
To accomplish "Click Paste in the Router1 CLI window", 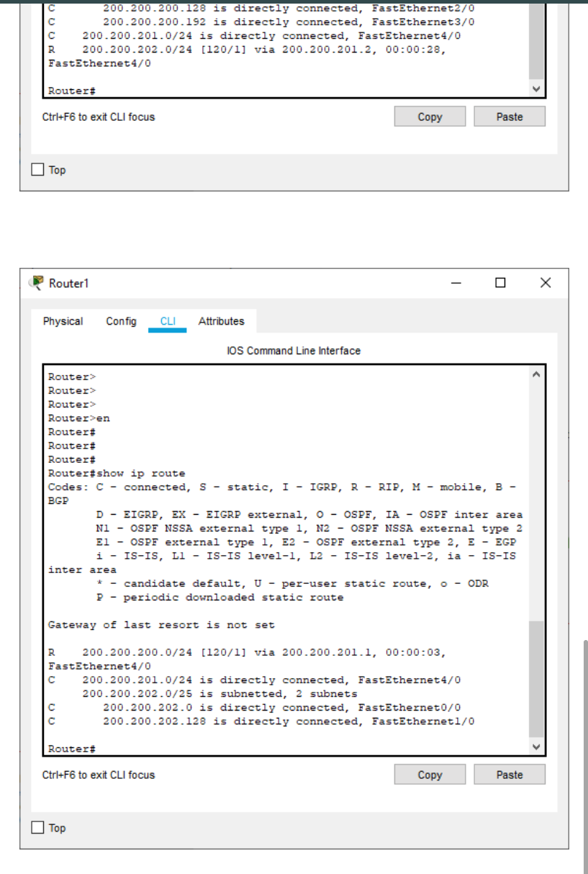I will pyautogui.click(x=510, y=774).
